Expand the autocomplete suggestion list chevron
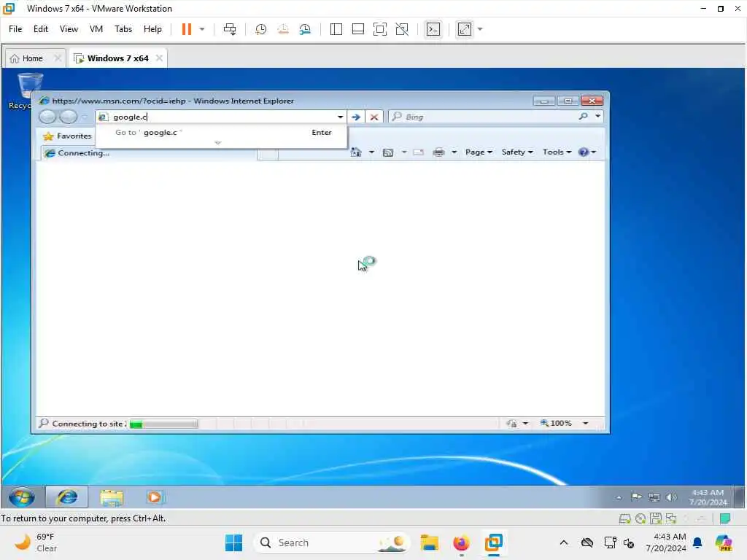This screenshot has width=747, height=560. (x=217, y=142)
